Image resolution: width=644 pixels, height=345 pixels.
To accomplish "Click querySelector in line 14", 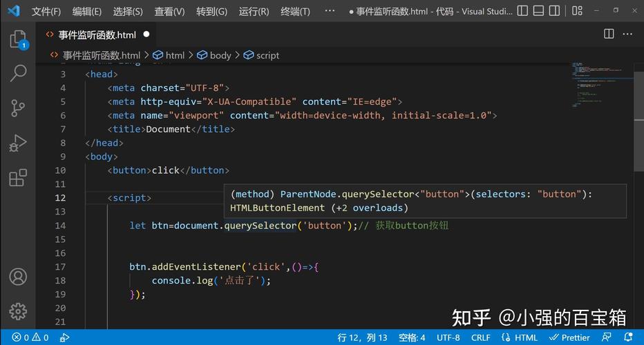I will (260, 226).
